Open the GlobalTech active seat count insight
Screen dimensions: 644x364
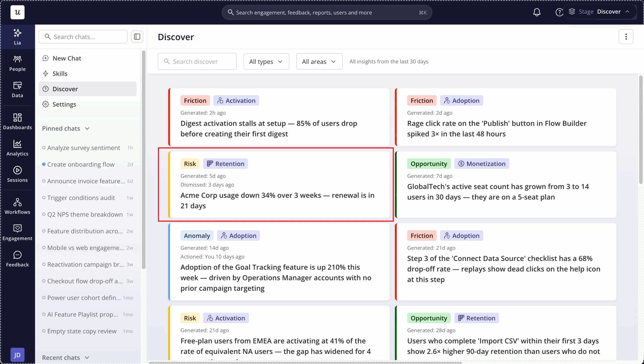(x=506, y=184)
